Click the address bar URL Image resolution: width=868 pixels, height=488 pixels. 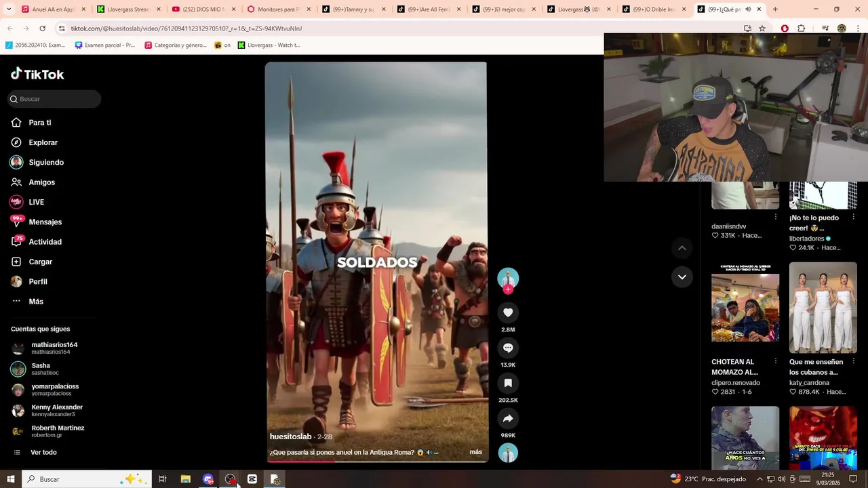186,28
